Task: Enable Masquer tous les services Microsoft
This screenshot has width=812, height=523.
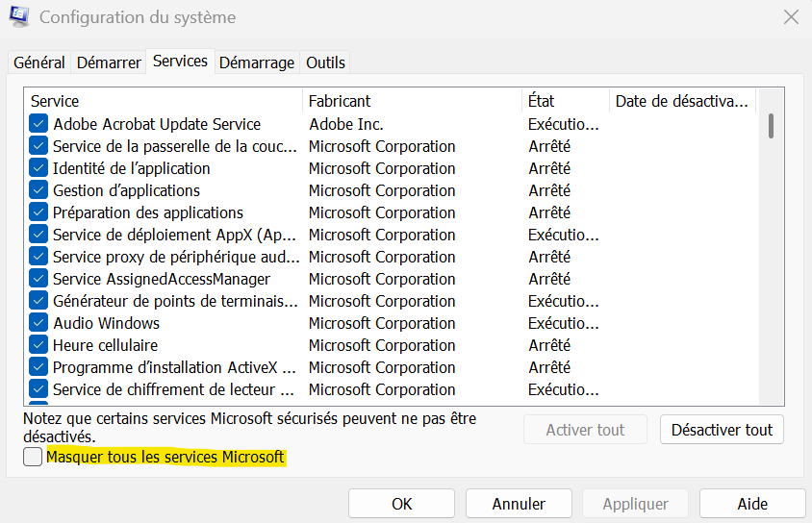Action: click(33, 457)
